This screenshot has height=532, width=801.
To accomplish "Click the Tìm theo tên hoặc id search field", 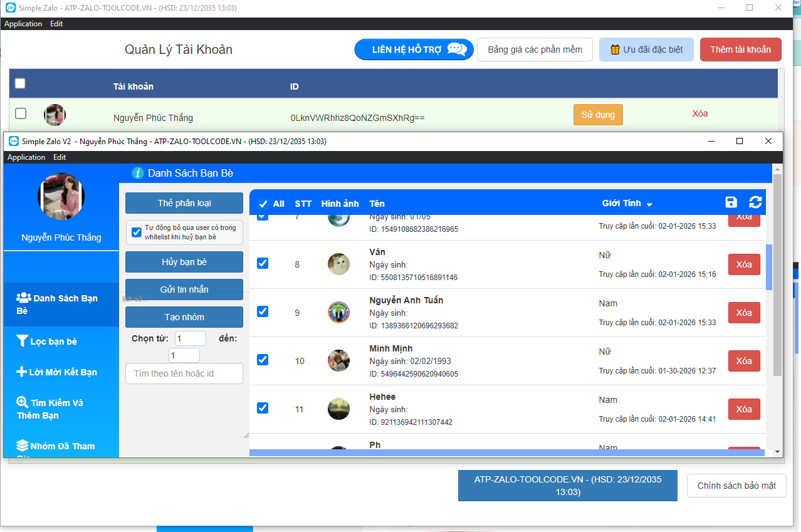I will point(184,373).
